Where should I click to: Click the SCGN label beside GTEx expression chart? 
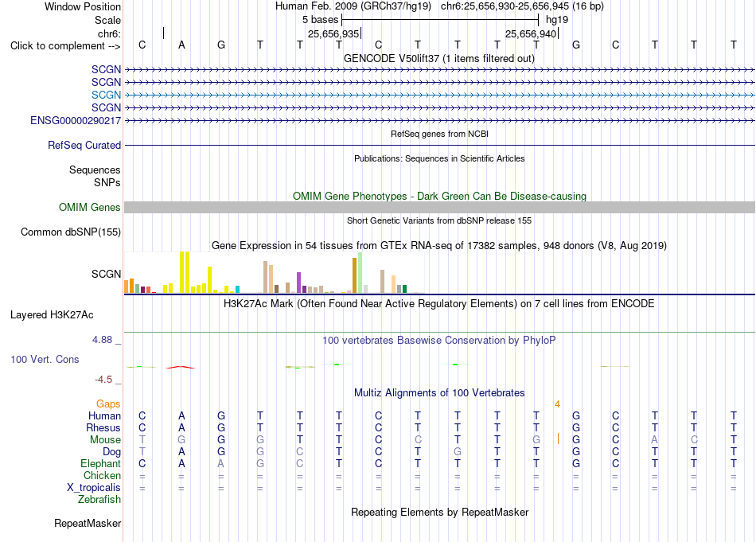pyautogui.click(x=106, y=274)
